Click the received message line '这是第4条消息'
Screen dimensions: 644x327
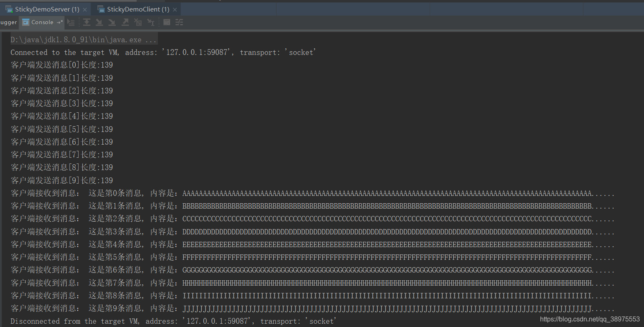(x=312, y=244)
